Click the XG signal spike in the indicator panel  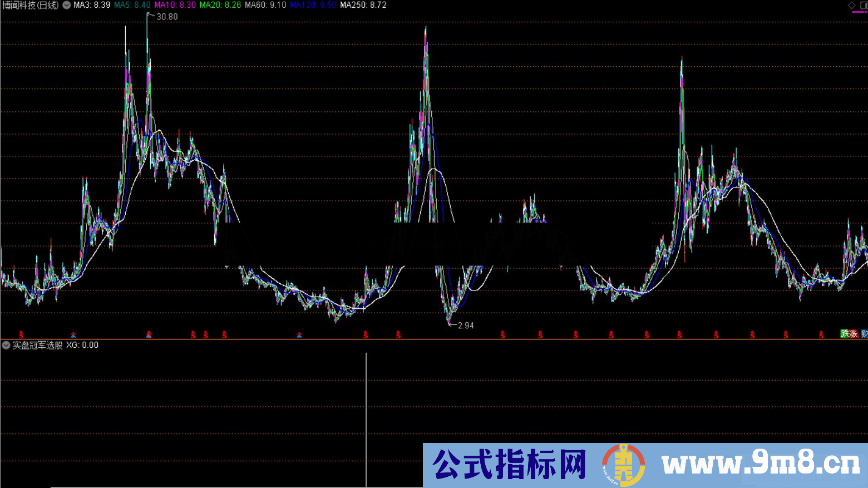pyautogui.click(x=366, y=420)
